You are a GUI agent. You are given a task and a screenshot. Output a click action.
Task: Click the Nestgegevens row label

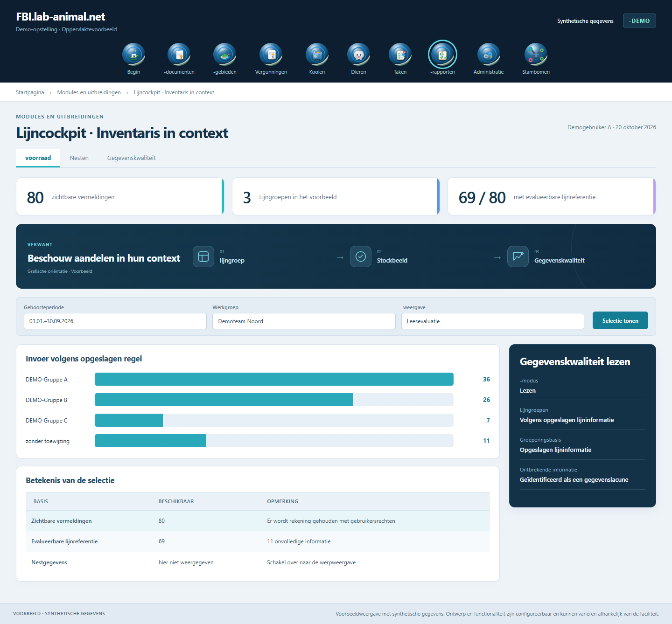point(49,562)
